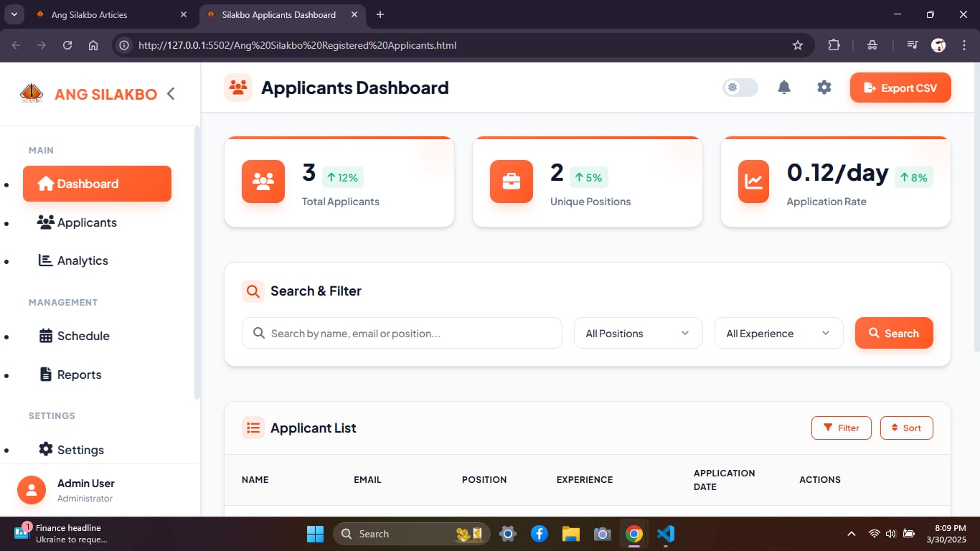Go to Analytics in sidebar

pyautogui.click(x=97, y=260)
